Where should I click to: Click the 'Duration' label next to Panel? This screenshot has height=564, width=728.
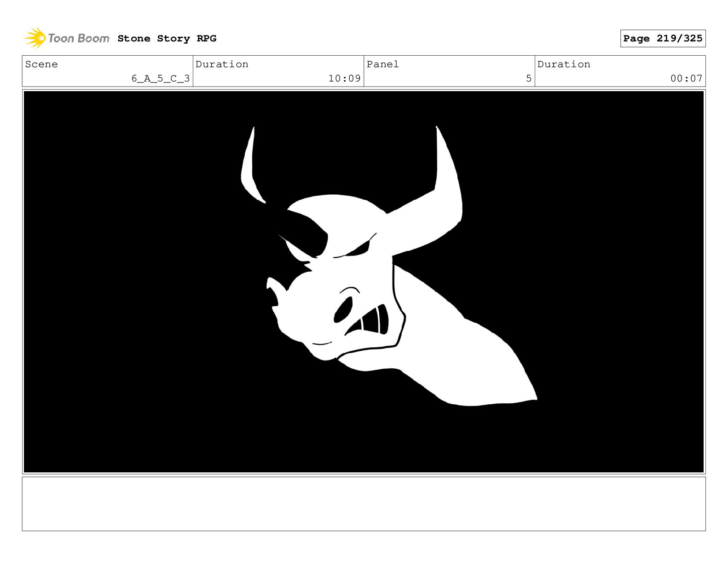coord(564,64)
